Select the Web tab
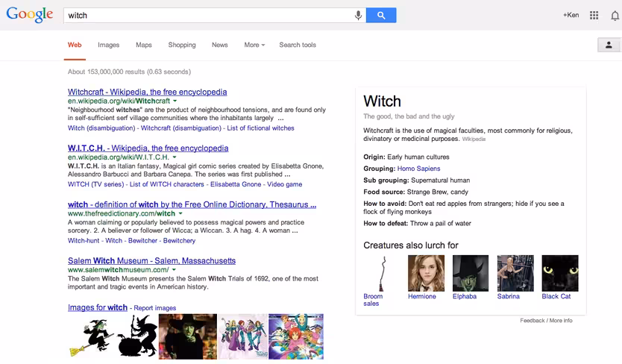Screen dimensions: 622x364 click(75, 45)
